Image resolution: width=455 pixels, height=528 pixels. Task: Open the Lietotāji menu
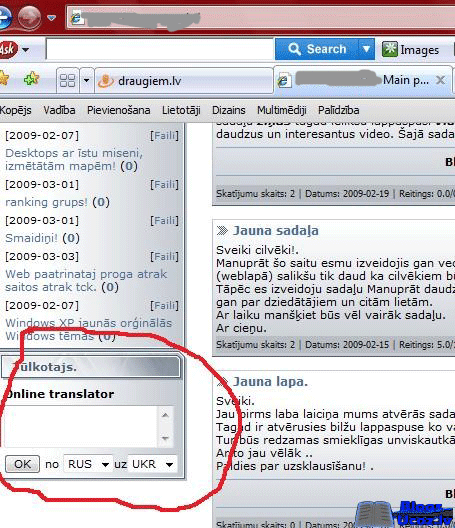[181, 110]
